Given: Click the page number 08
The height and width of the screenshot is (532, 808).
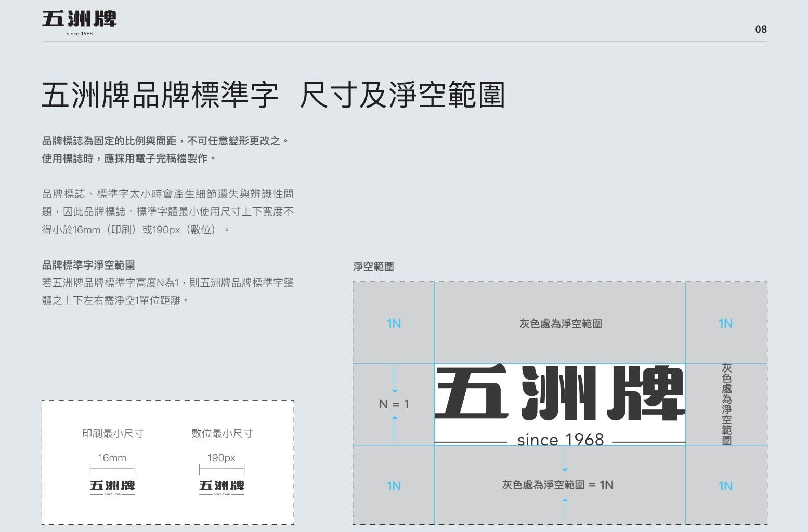Looking at the screenshot, I should point(761,30).
